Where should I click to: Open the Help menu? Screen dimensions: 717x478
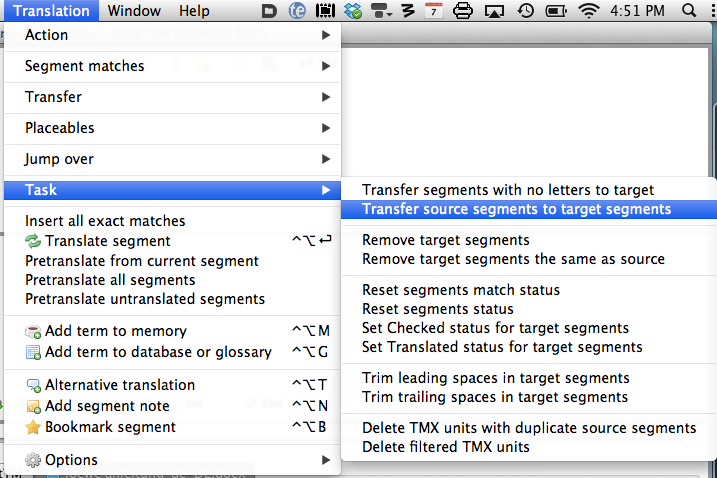point(194,11)
